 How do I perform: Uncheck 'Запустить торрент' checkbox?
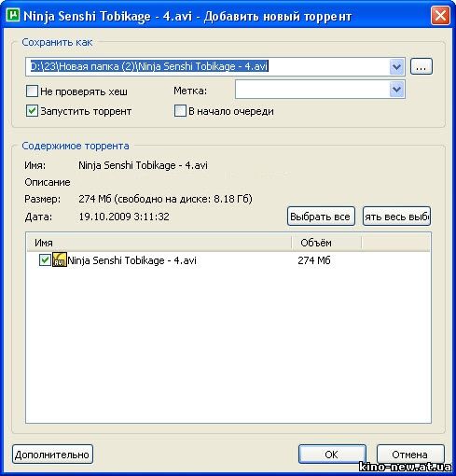[x=32, y=111]
